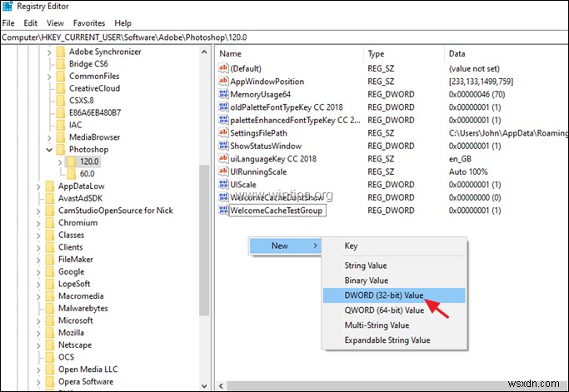The height and width of the screenshot is (392, 569).
Task: Choose Binary Value from New submenu
Action: 394,280
